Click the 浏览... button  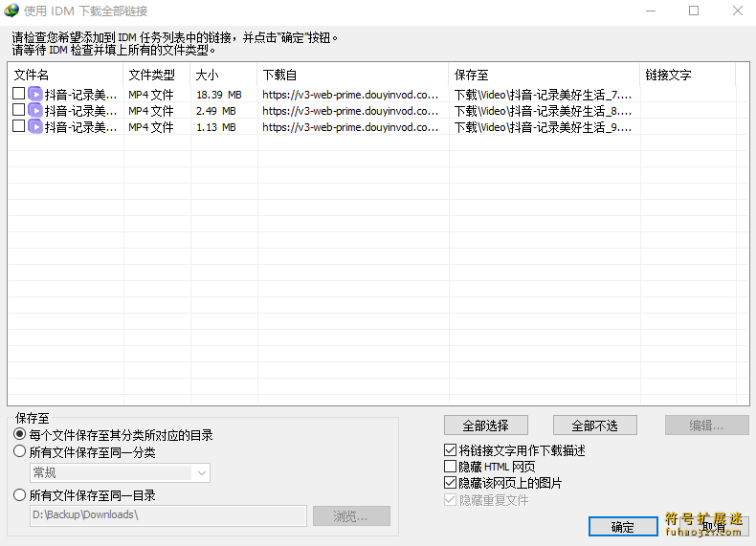point(351,516)
